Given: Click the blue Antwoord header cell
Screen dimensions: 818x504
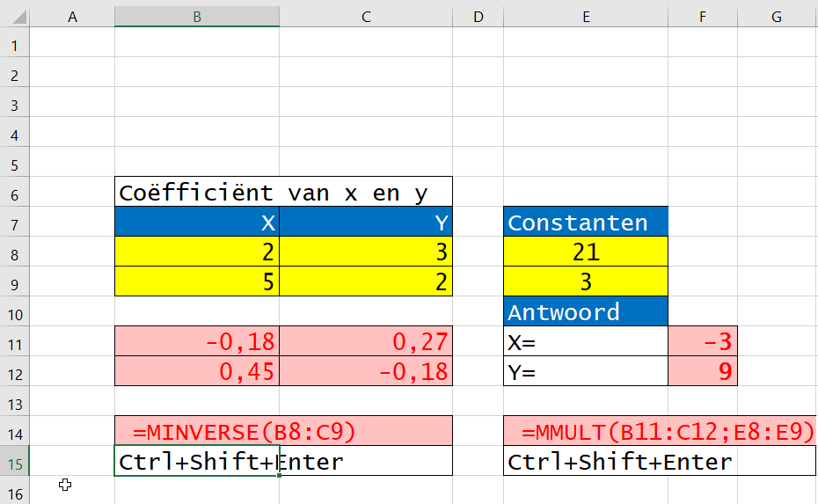Looking at the screenshot, I should [585, 311].
